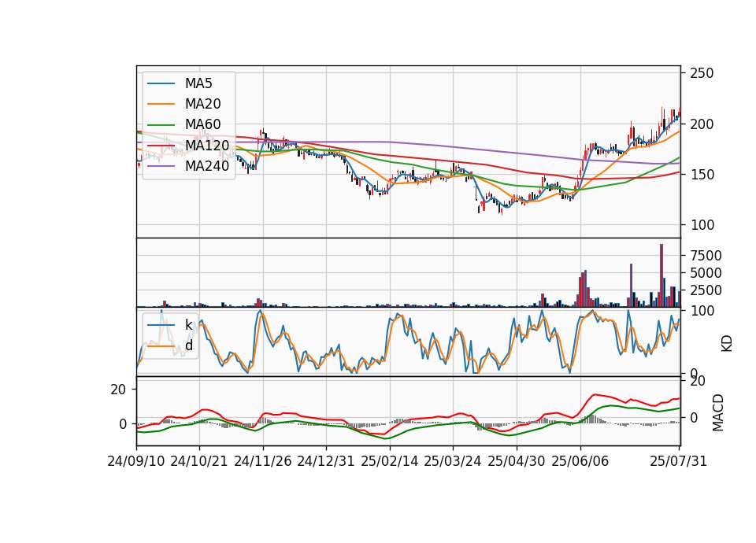Image resolution: width=756 pixels, height=543 pixels.
Task: Click the 7500 volume axis label
Action: coord(706,255)
